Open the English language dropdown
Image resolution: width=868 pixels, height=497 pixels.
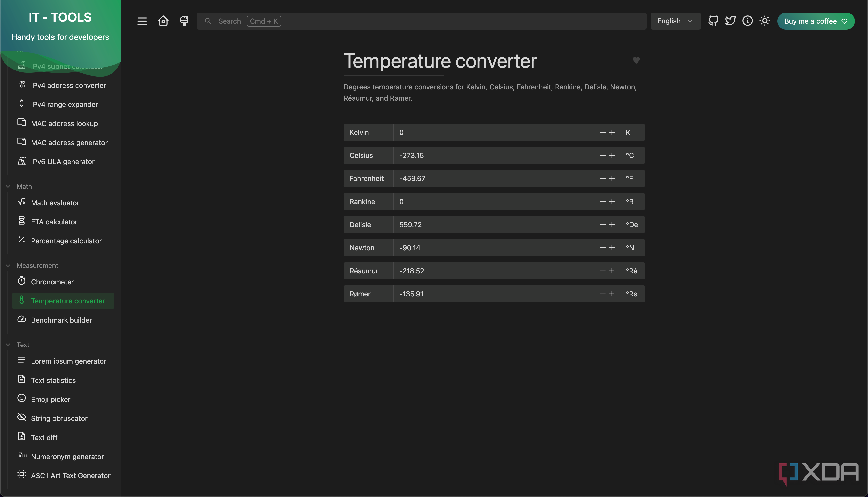(675, 21)
